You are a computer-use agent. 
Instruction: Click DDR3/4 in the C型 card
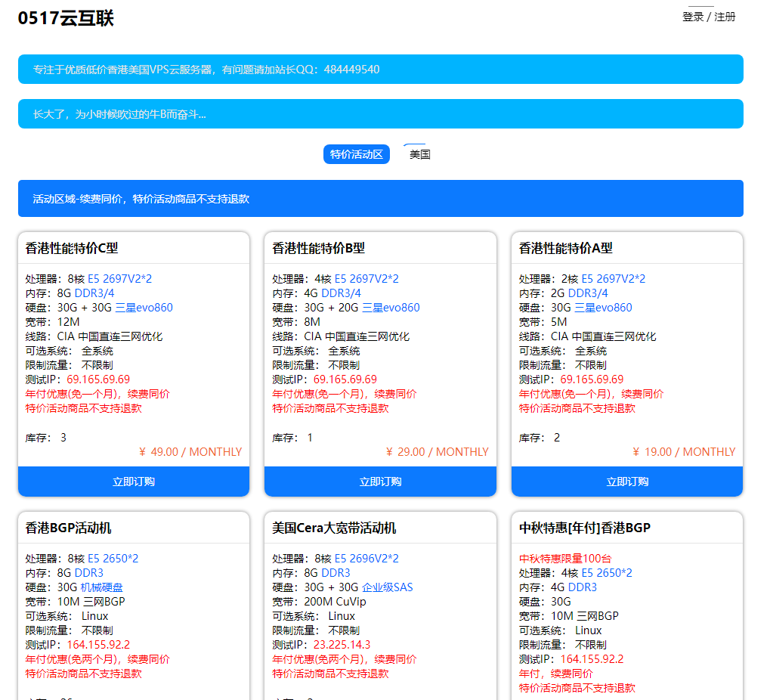pos(94,293)
